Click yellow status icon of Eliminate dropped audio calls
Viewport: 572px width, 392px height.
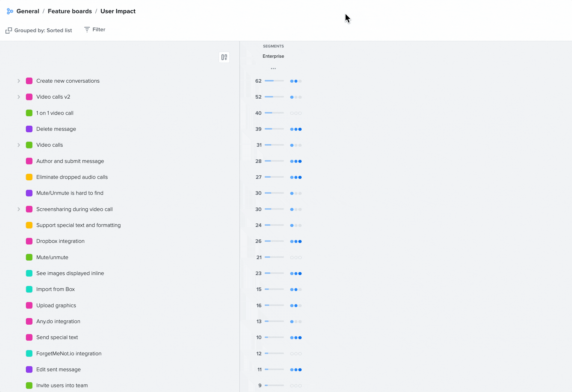pos(29,177)
